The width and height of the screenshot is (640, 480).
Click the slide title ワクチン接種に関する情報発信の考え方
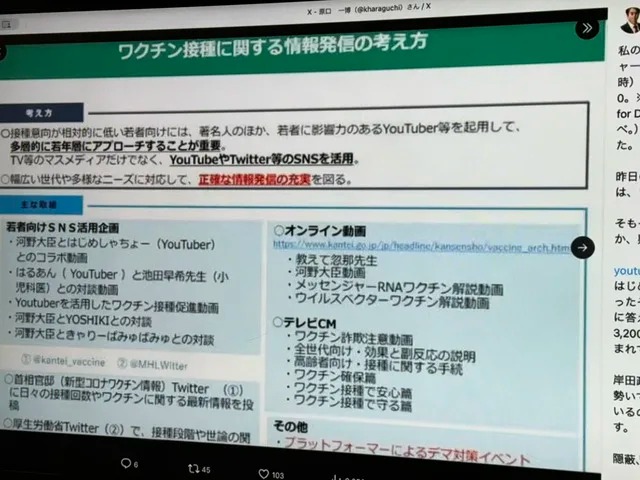[x=273, y=47]
